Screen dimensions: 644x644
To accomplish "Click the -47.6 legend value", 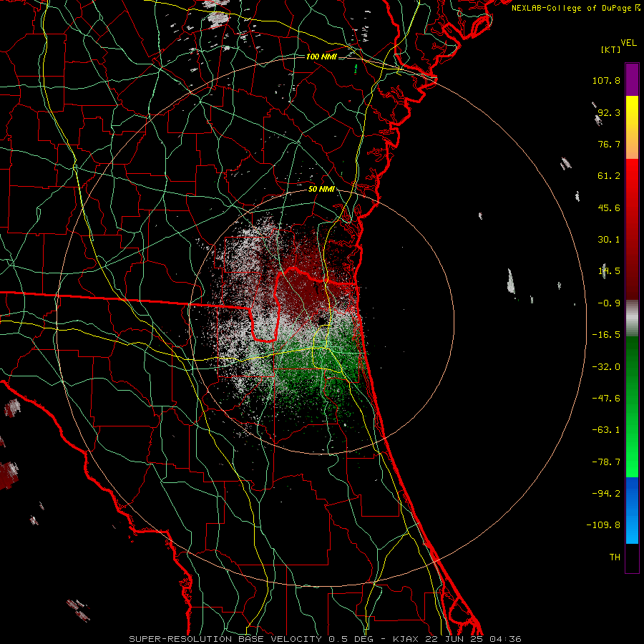I will click(606, 399).
